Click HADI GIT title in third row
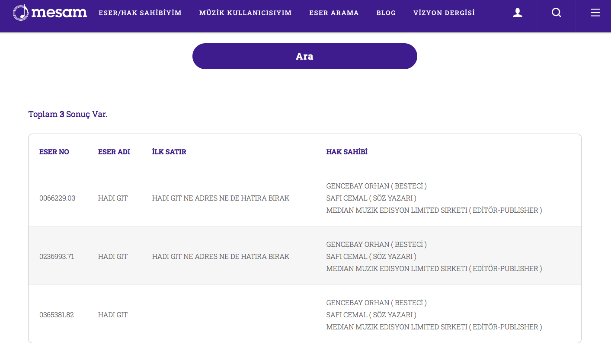611x364 pixels. (113, 315)
